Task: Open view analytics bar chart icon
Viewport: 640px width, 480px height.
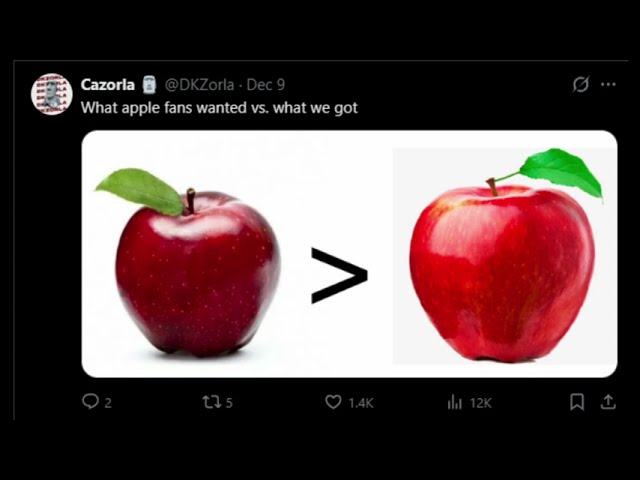Action: pos(455,402)
